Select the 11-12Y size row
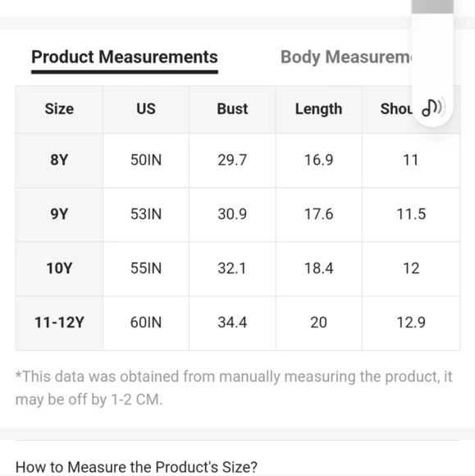 (x=238, y=323)
